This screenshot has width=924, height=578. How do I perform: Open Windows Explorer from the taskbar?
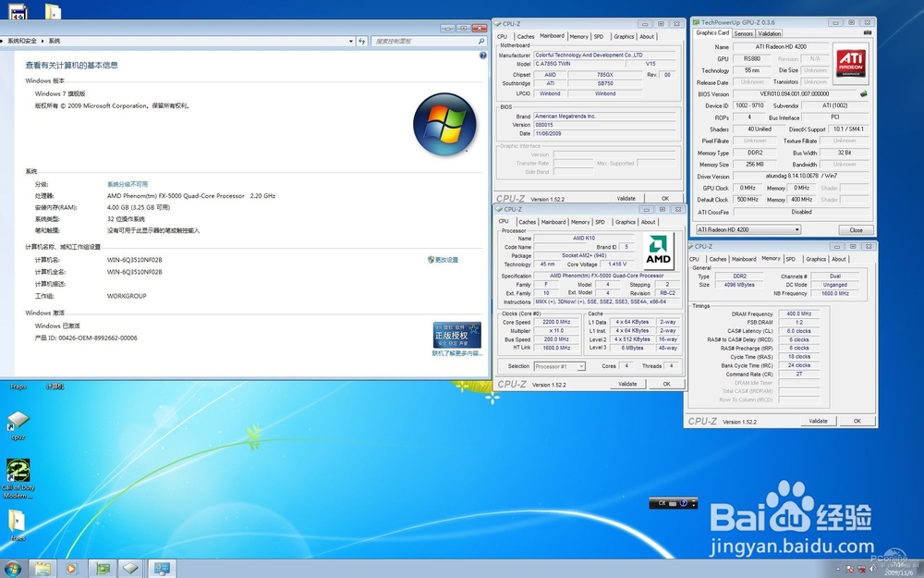coord(43,569)
